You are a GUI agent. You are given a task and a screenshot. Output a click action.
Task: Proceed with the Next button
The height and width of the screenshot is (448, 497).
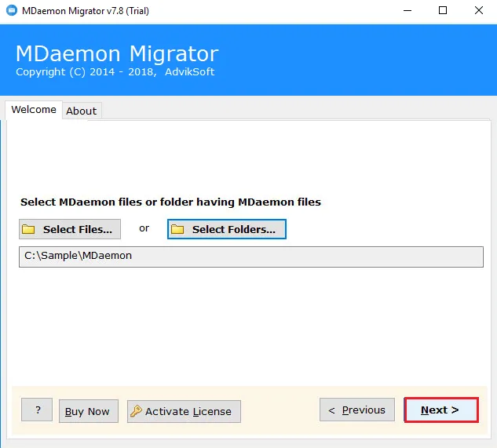(441, 410)
